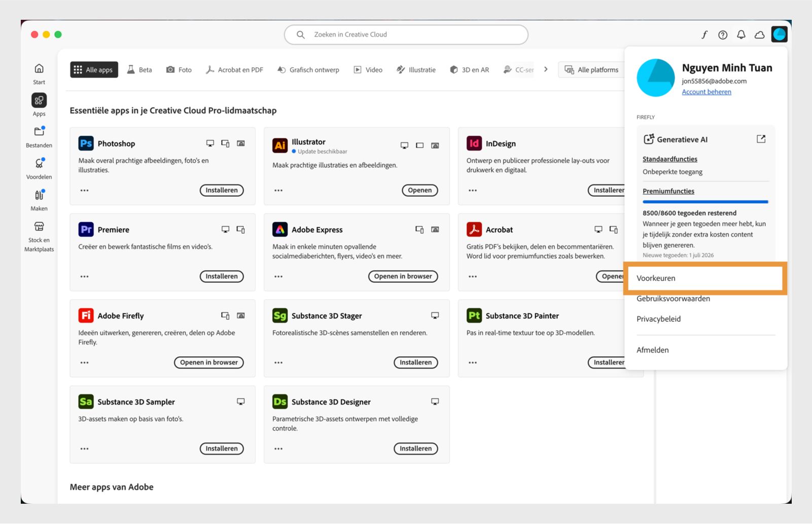The width and height of the screenshot is (812, 524).
Task: Open Gebruiksvoorwaarden in profile menu
Action: click(673, 298)
